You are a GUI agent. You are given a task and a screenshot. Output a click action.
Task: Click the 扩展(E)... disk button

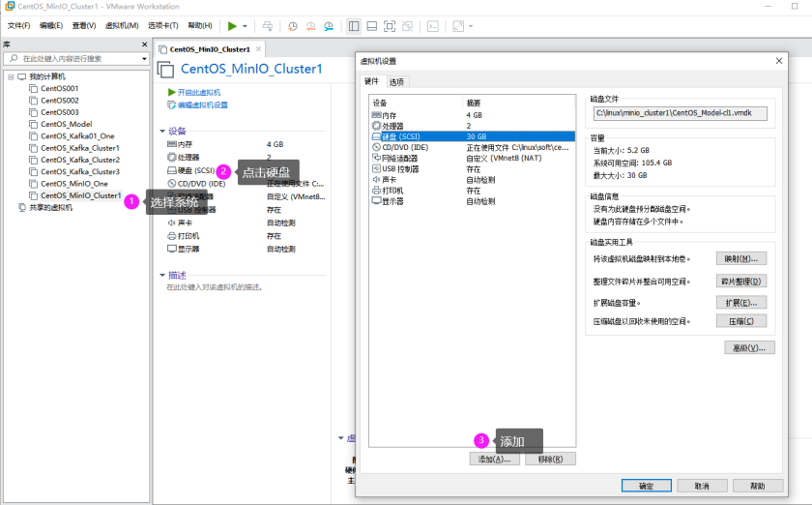point(742,302)
